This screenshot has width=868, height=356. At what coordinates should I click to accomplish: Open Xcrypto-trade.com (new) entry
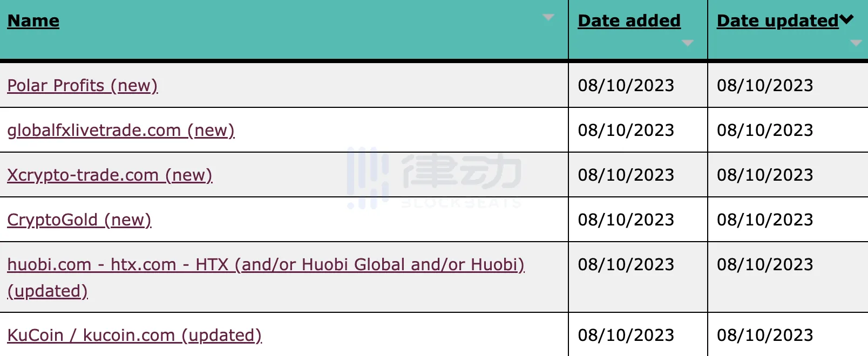[x=110, y=175]
